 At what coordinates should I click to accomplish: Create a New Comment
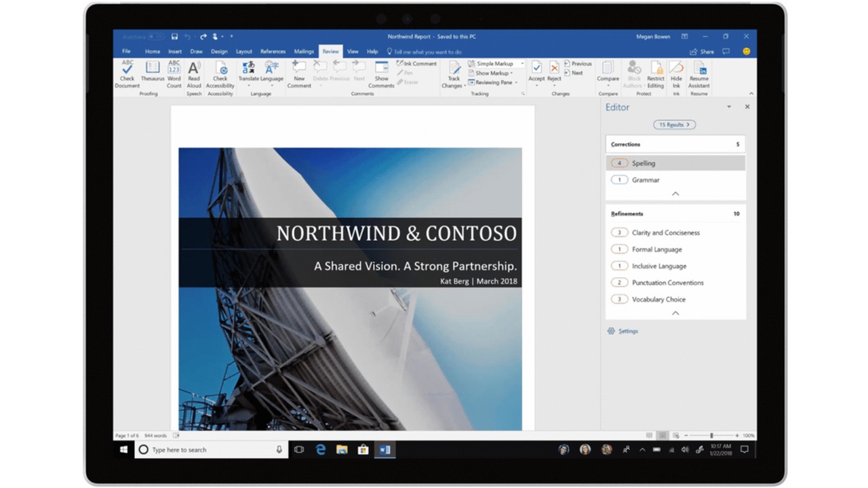[298, 75]
